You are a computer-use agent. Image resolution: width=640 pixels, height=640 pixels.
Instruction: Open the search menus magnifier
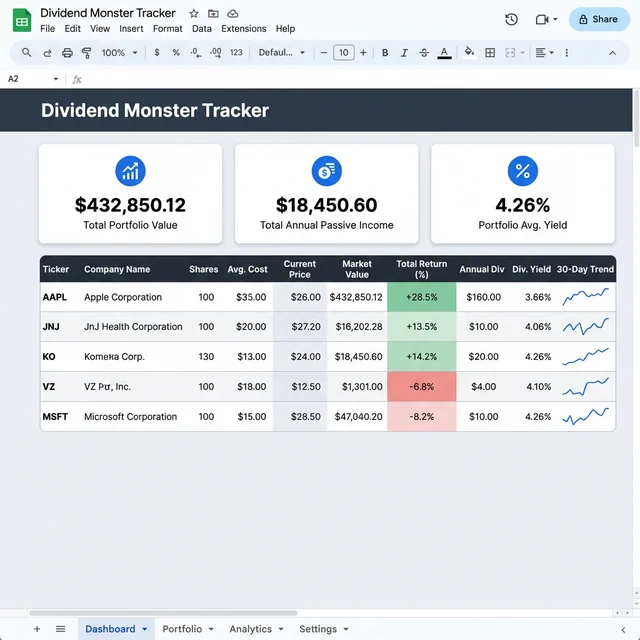[x=27, y=53]
